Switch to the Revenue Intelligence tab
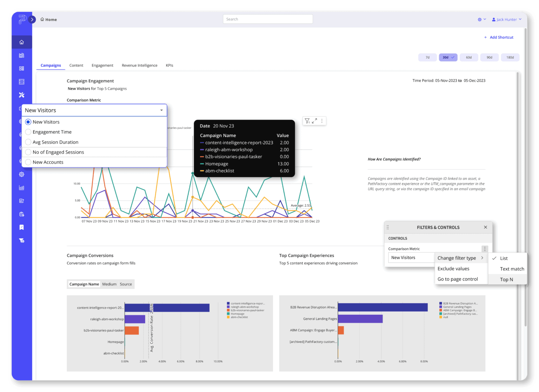The width and height of the screenshot is (539, 392). coord(139,65)
